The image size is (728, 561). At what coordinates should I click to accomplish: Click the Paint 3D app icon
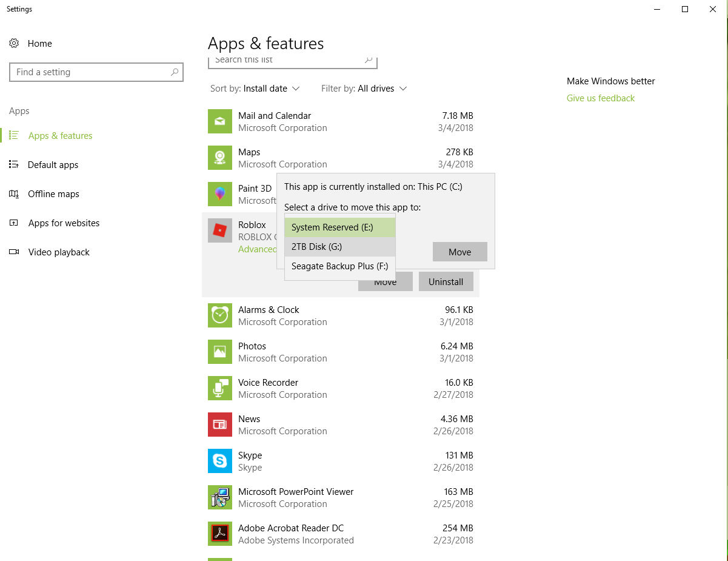tap(220, 194)
